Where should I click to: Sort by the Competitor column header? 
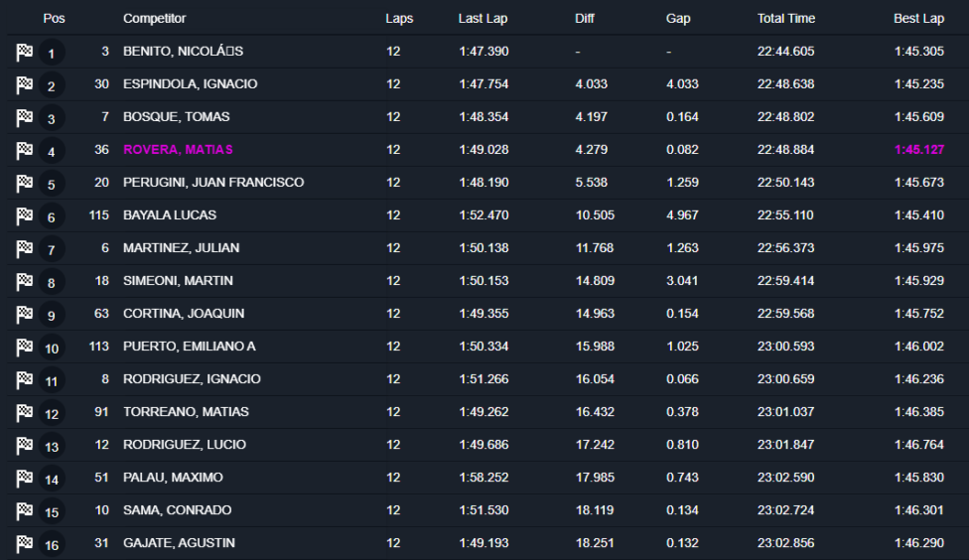[155, 19]
